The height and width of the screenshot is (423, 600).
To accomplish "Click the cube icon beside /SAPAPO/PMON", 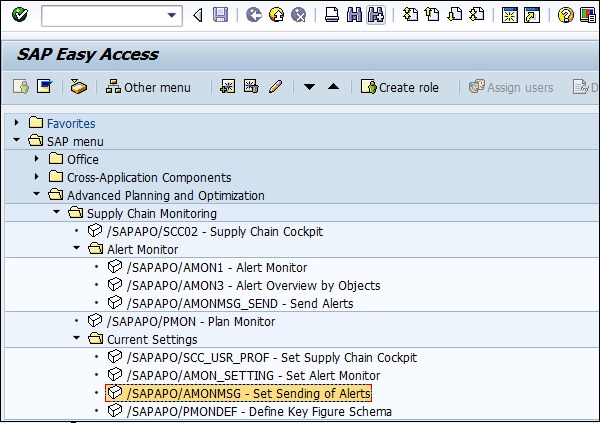I will (95, 320).
